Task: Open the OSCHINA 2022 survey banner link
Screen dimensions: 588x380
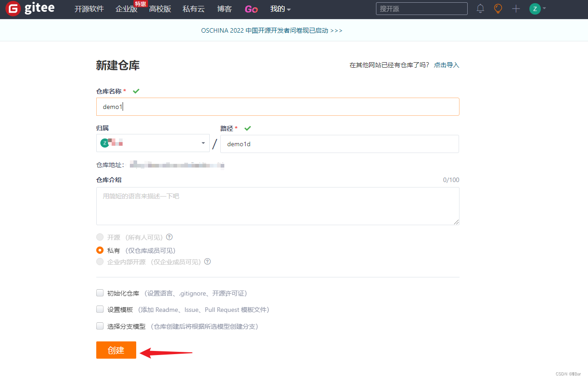Action: pos(272,30)
